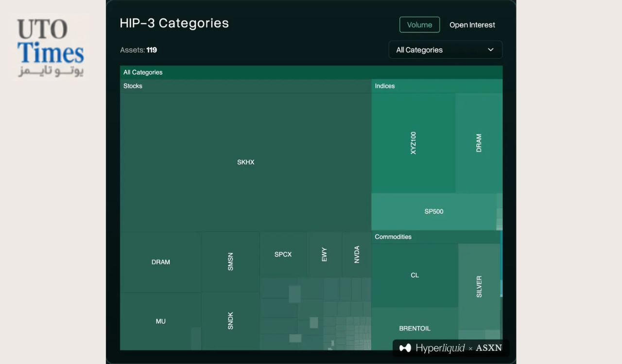Image resolution: width=622 pixels, height=364 pixels.
Task: Click the UTO Times logo
Action: coord(50,47)
